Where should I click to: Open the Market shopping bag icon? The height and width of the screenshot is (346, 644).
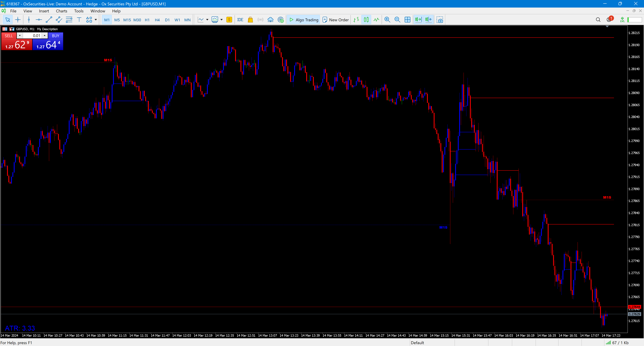pyautogui.click(x=250, y=20)
